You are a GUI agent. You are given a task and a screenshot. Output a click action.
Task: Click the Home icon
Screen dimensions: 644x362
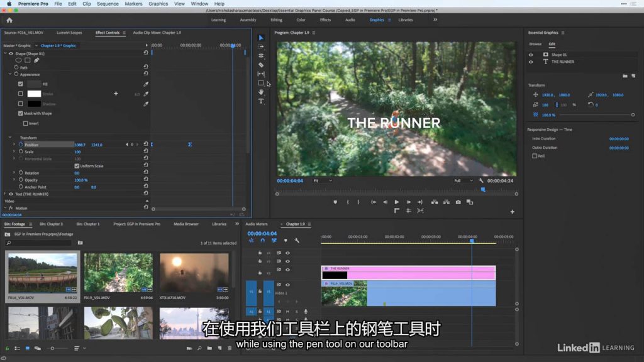click(9, 20)
